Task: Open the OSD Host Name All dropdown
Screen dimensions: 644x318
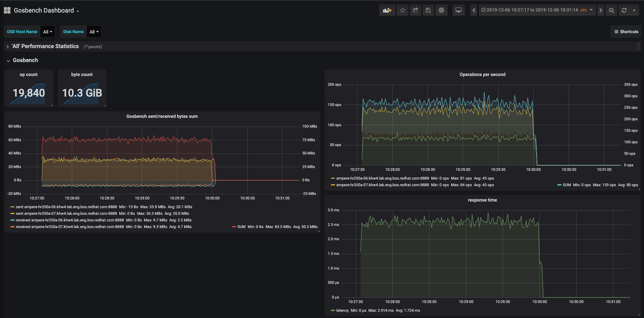Action: pyautogui.click(x=47, y=32)
